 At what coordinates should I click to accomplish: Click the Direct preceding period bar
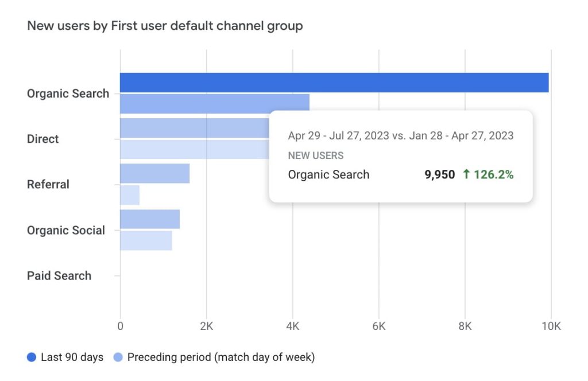pos(195,149)
